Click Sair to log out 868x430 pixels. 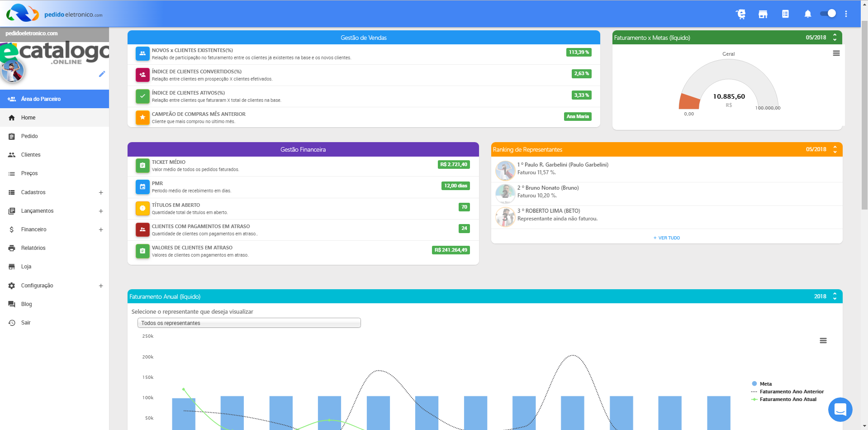54,323
